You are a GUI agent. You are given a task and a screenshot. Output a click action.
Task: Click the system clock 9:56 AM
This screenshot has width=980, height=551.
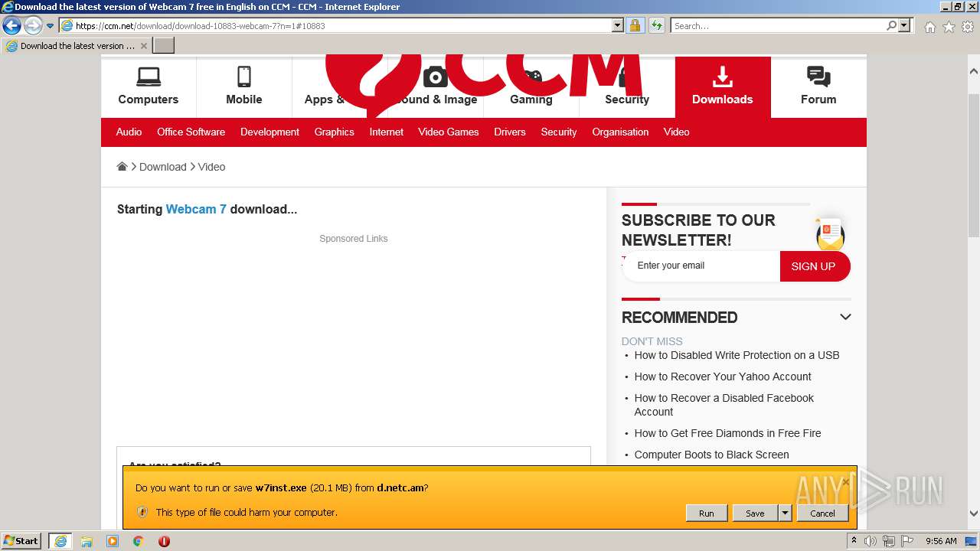click(x=941, y=541)
